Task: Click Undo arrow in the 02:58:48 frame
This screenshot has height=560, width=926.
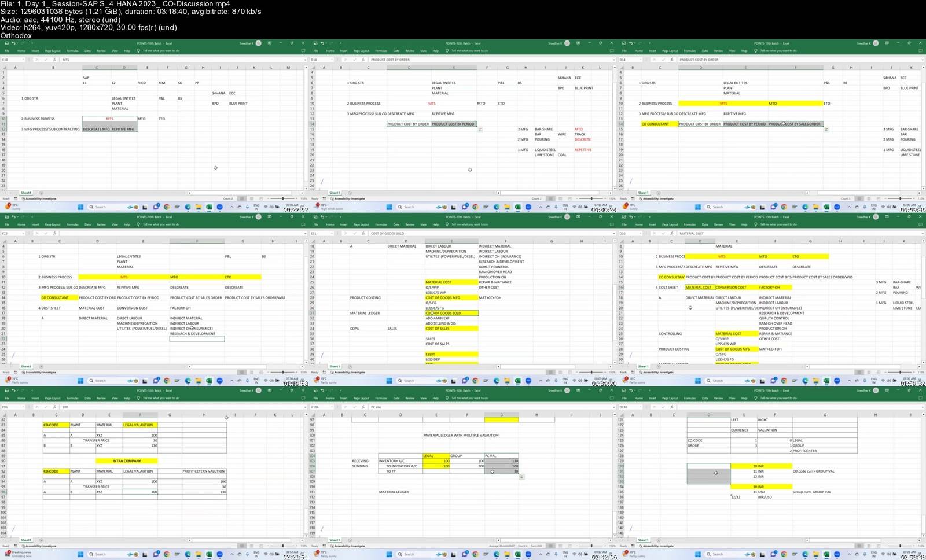Action: 631,390
